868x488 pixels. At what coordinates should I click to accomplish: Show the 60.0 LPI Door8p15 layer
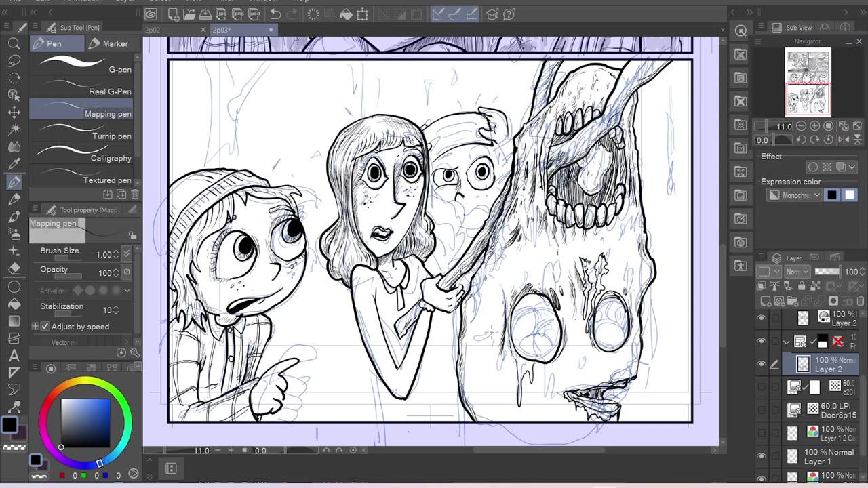(762, 410)
